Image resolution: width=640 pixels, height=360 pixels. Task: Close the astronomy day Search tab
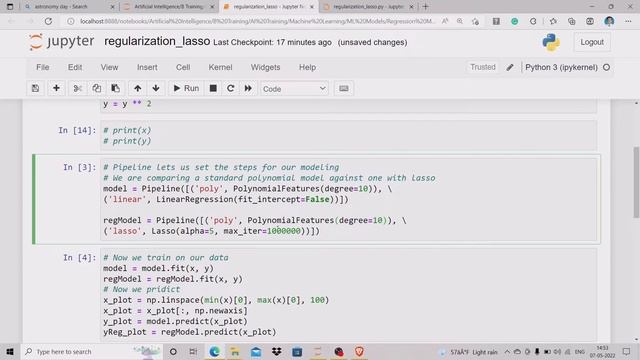click(x=113, y=7)
